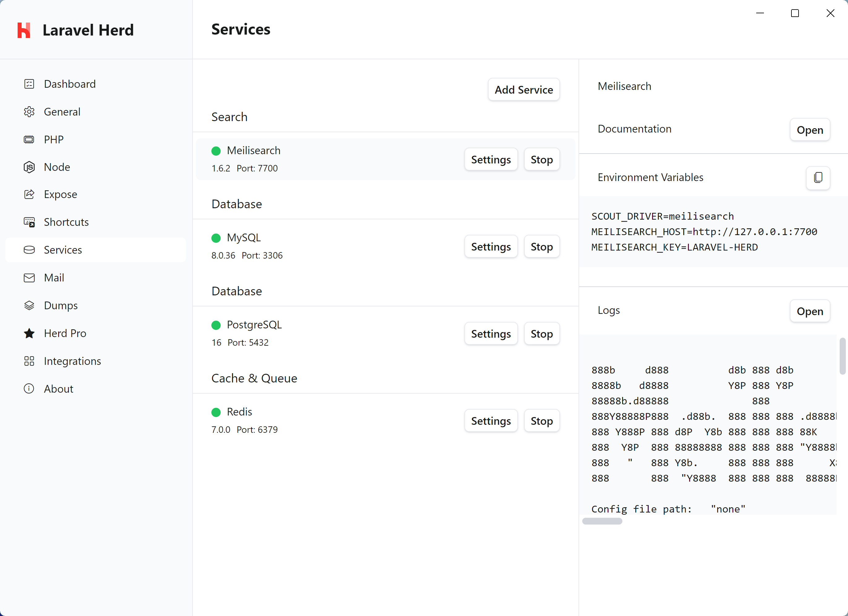Stop the PostgreSQL service
Image resolution: width=848 pixels, height=616 pixels.
541,334
